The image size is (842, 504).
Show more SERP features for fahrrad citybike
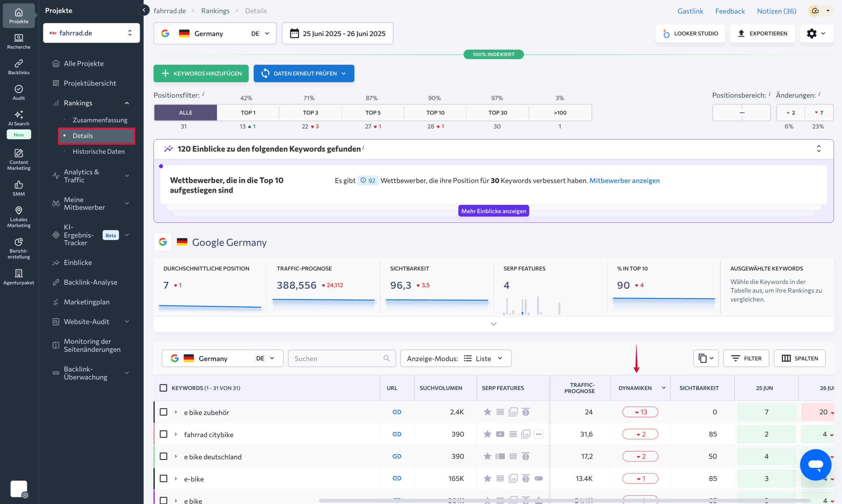tap(539, 434)
